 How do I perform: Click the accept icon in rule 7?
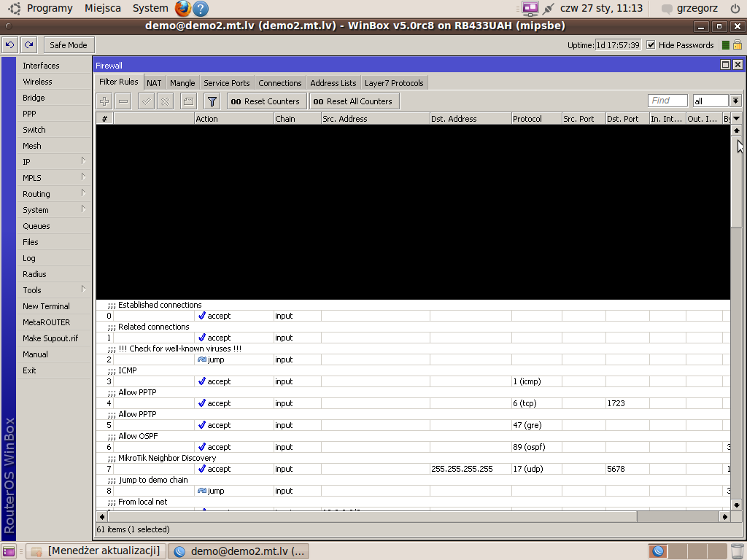point(202,469)
